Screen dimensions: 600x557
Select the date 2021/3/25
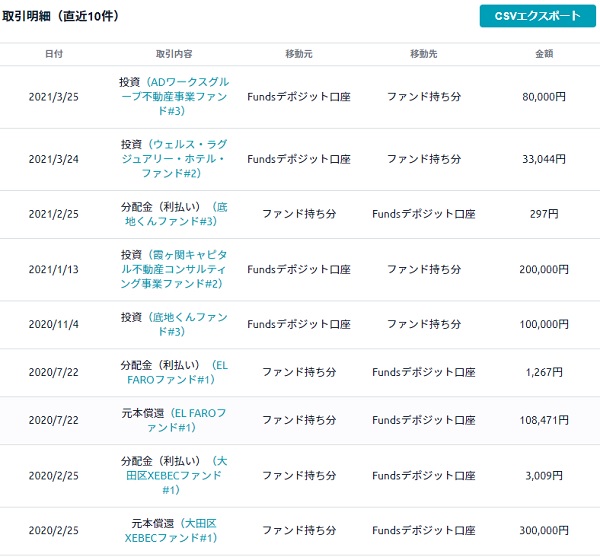coord(54,97)
